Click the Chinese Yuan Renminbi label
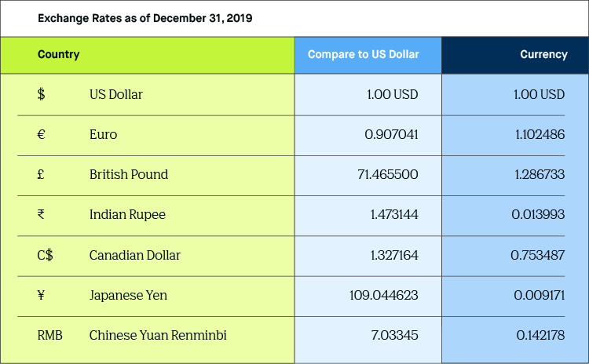This screenshot has width=589, height=364. 158,336
